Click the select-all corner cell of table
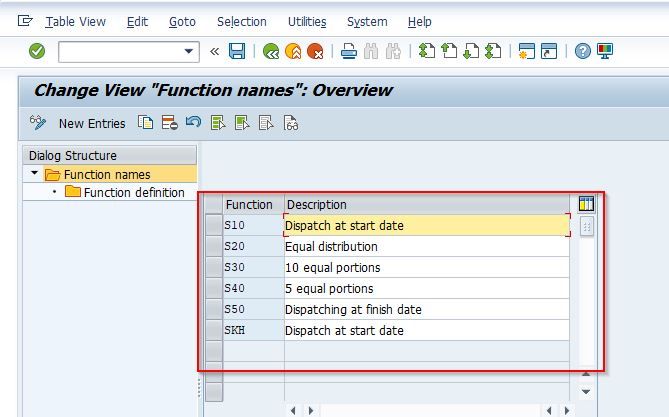Viewport: 669px width, 417px height. tap(214, 204)
